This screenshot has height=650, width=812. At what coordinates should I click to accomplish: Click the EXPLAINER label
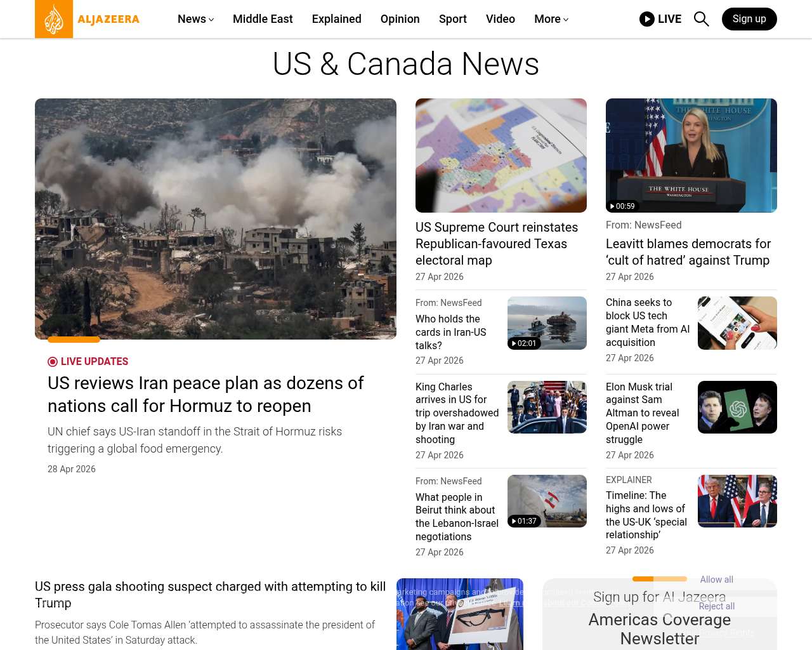point(629,480)
